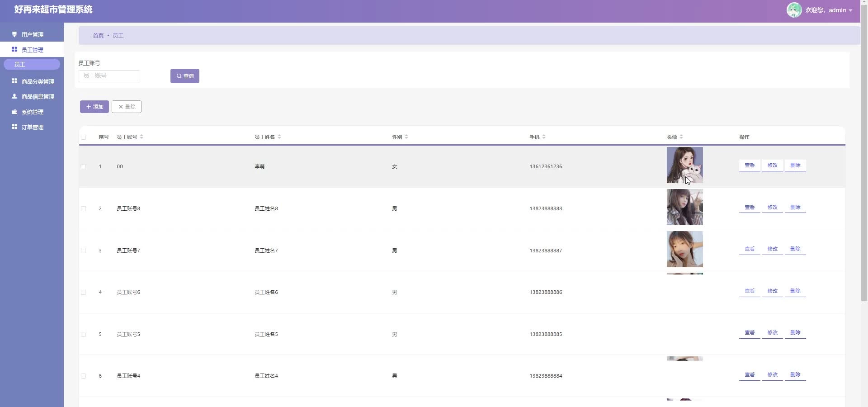Click the 商品信息管理 person icon in sidebar
The width and height of the screenshot is (868, 407).
point(14,96)
